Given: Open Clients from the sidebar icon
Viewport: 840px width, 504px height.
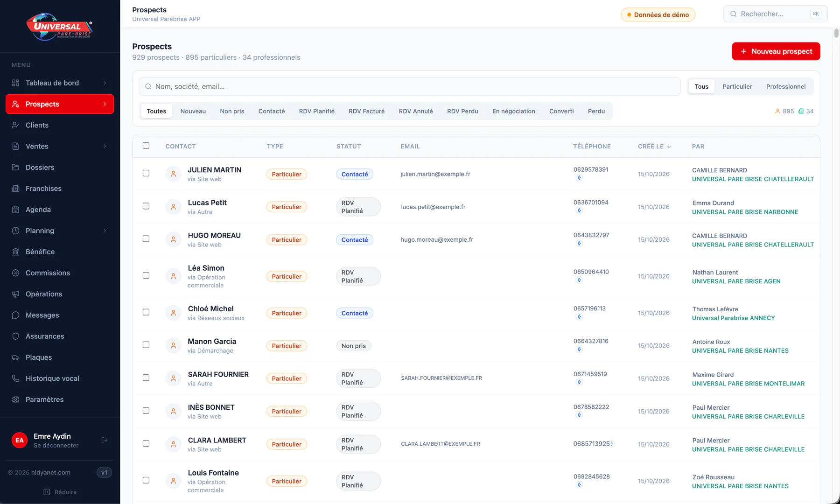Looking at the screenshot, I should pyautogui.click(x=15, y=125).
